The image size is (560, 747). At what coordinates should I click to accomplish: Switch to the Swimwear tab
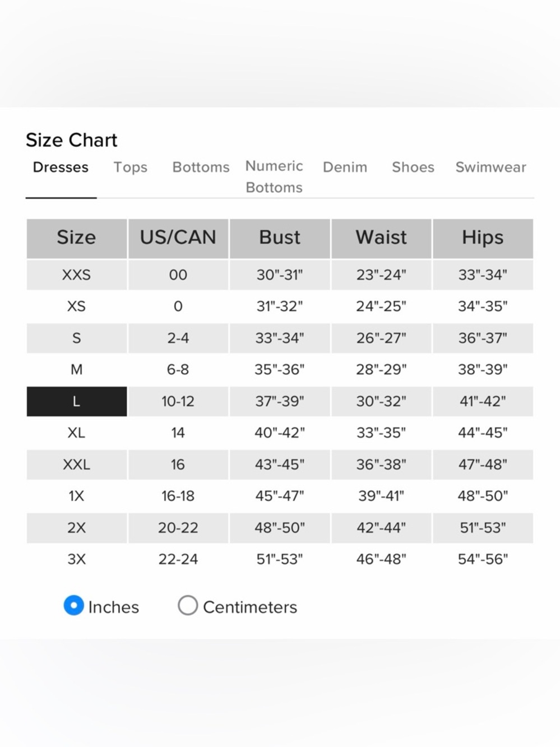[490, 168]
